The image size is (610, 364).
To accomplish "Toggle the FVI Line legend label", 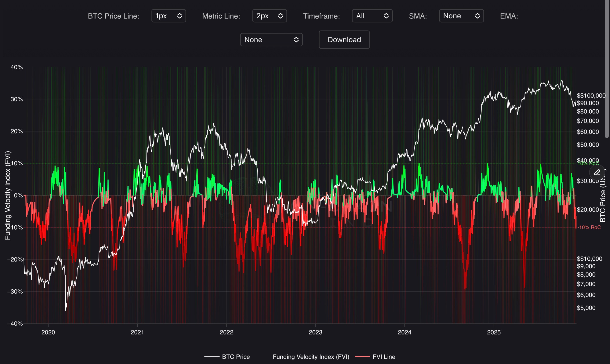I will (x=384, y=357).
